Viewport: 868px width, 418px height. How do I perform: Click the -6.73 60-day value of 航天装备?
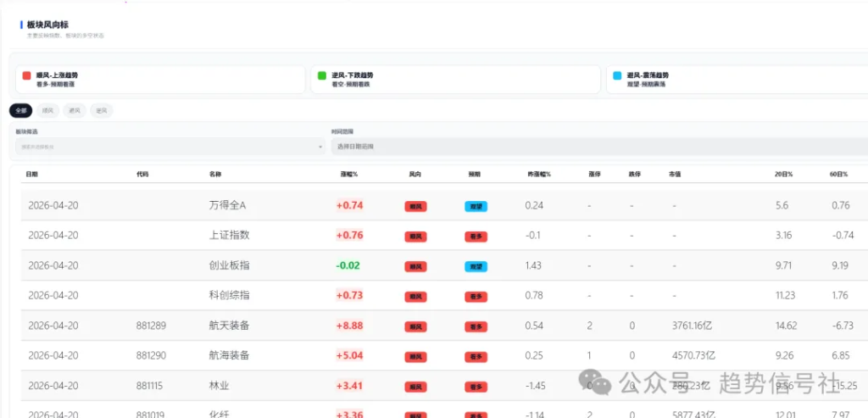(x=843, y=326)
